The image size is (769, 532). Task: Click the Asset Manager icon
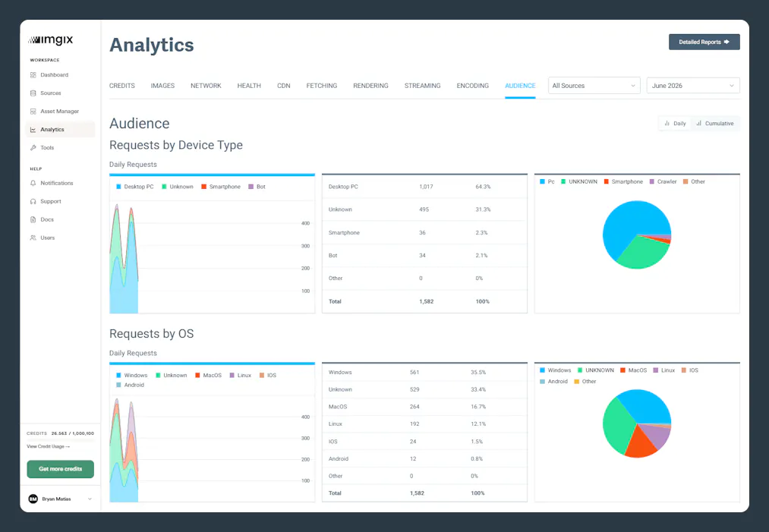[33, 112]
